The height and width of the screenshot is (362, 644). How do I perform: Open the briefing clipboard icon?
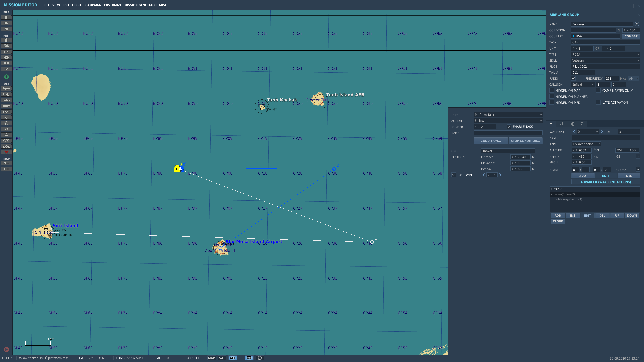coord(6,40)
